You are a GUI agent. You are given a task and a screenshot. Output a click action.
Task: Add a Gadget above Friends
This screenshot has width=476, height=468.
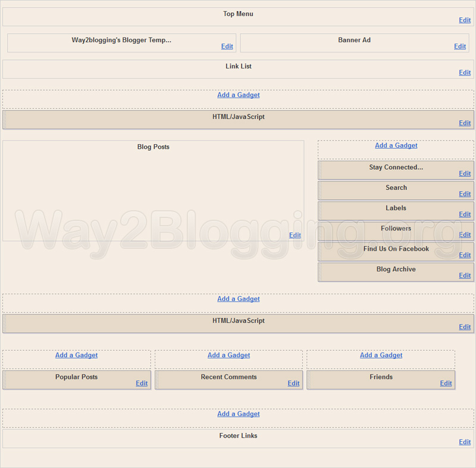pyautogui.click(x=381, y=355)
